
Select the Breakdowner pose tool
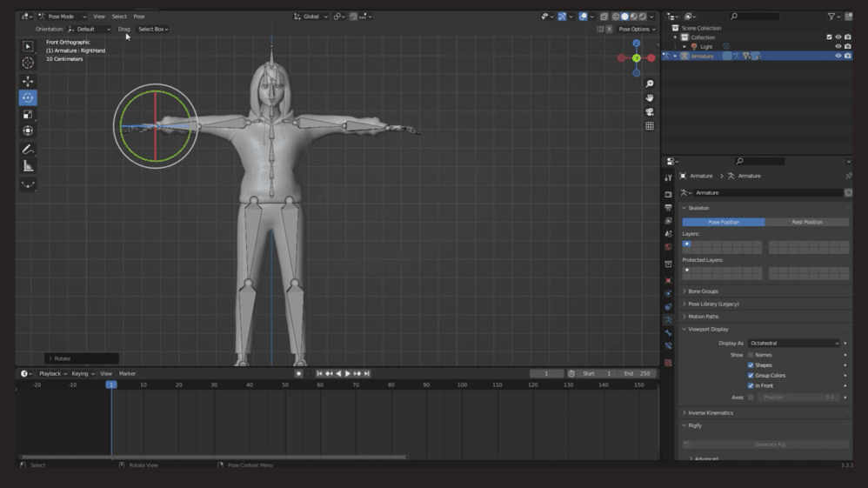(28, 184)
